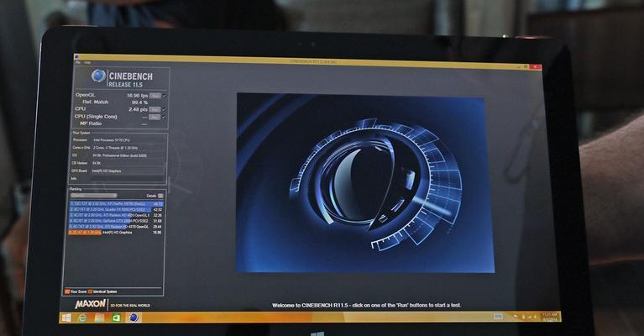Open the green Store icon on taskbar
Screen dimensions: 644x336
[x=116, y=318]
